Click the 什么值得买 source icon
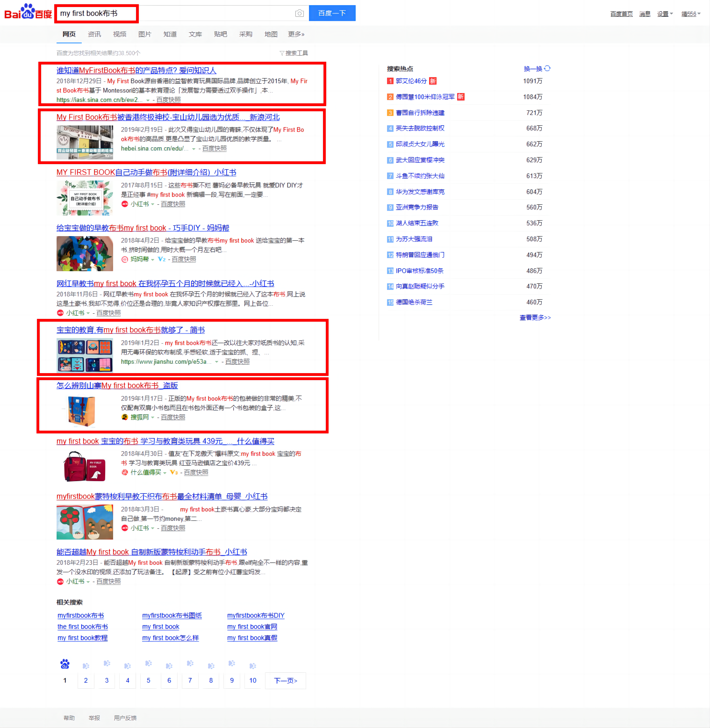 pos(125,472)
